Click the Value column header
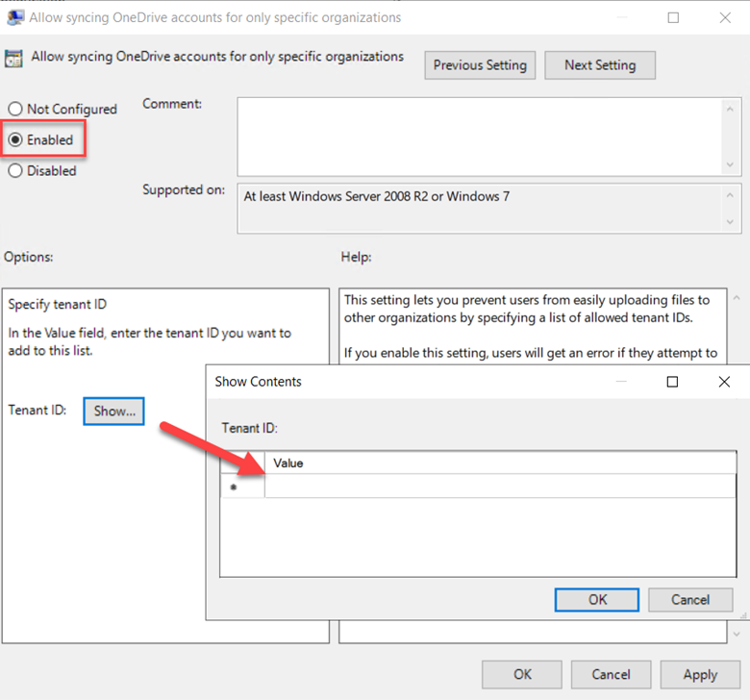Screen dimensions: 750x700 tap(500, 462)
